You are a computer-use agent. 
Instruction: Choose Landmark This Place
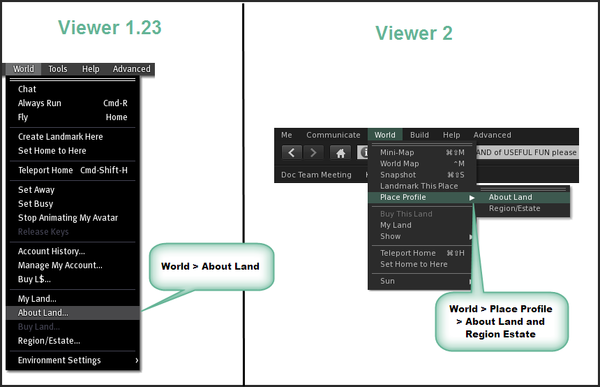(x=421, y=186)
